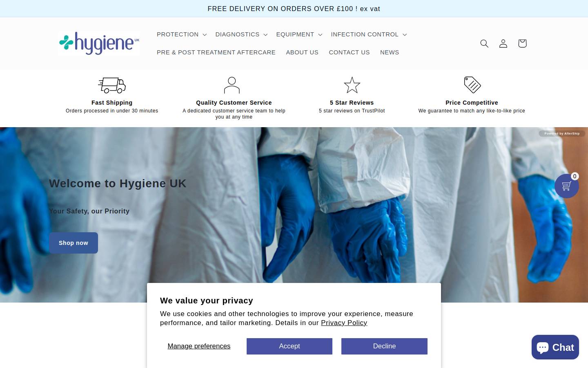Click the cart item count badge
Image resolution: width=588 pixels, height=368 pixels.
click(575, 176)
